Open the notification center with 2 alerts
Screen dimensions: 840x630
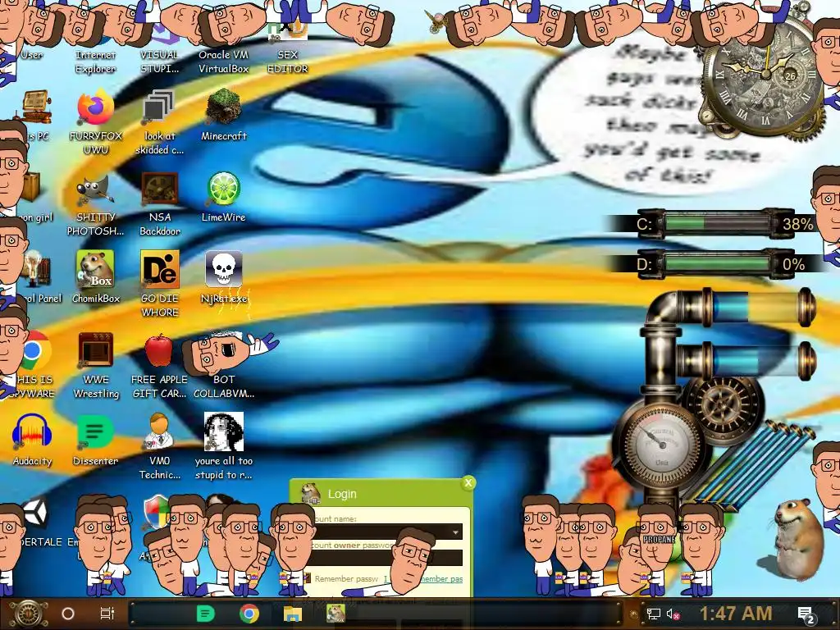[806, 615]
